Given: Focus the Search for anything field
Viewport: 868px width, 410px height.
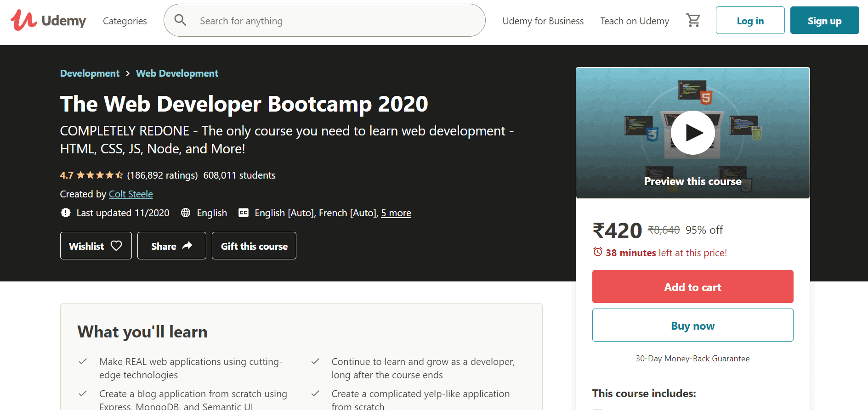Looking at the screenshot, I should (324, 20).
